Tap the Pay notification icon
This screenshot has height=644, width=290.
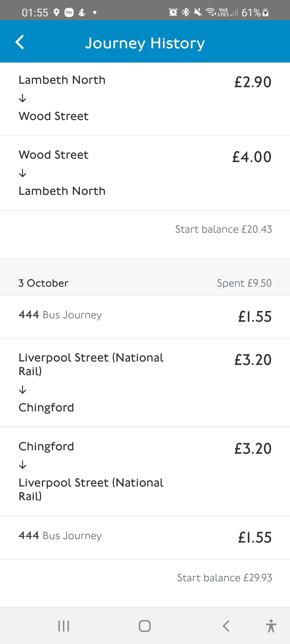[69, 13]
